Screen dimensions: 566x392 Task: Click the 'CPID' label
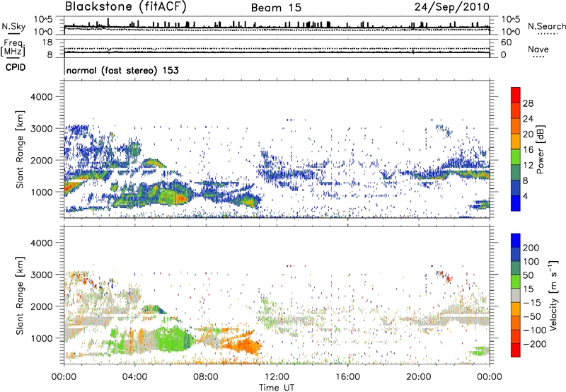(16, 67)
